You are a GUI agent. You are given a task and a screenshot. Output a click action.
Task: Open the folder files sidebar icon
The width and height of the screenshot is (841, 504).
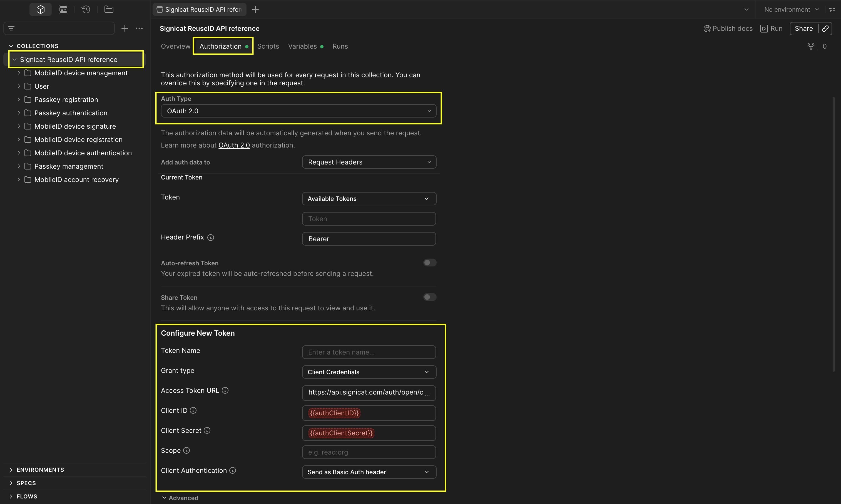tap(109, 9)
